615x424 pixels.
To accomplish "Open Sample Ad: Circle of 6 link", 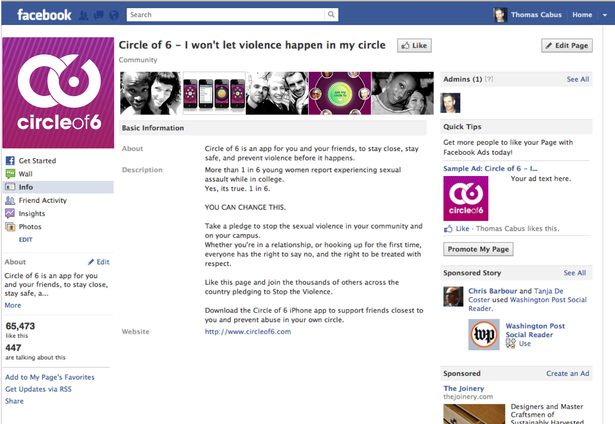I will 490,169.
